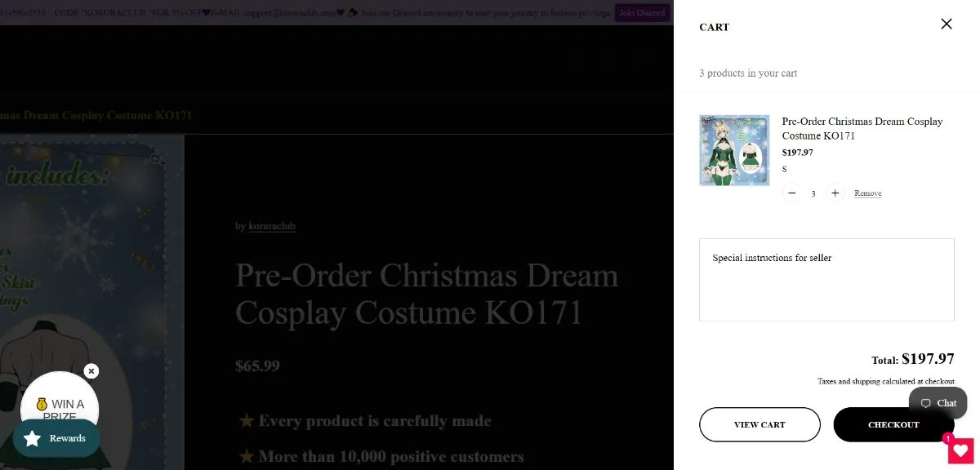Close the cart drawer with X icon
Image resolution: width=980 pixels, height=470 pixels.
[947, 24]
